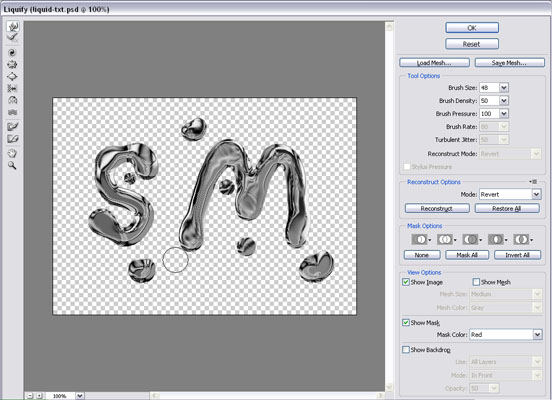Select the Forward Warp tool
This screenshot has height=400, width=552.
coord(13,26)
